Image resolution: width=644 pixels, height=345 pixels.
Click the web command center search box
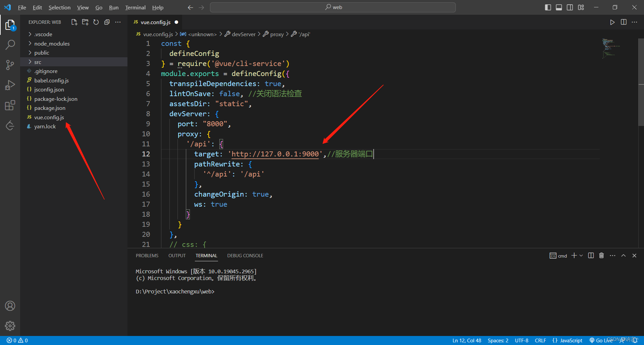(x=333, y=7)
